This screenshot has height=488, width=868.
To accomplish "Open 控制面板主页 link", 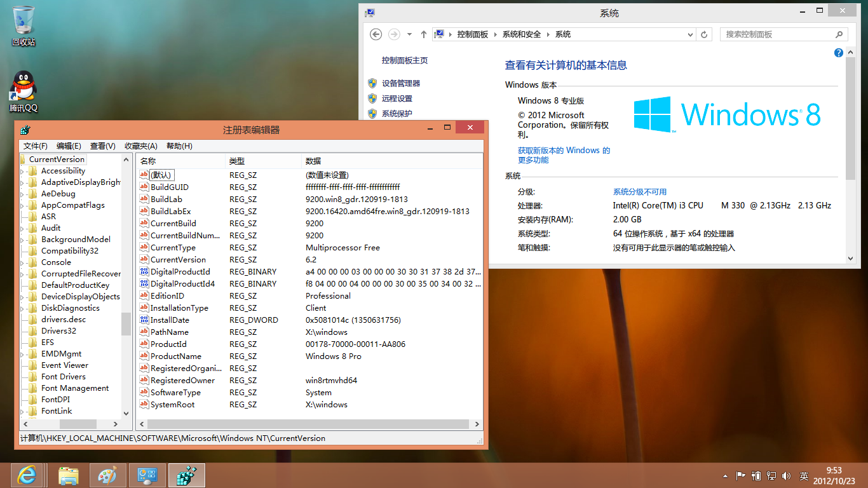I will tap(405, 60).
